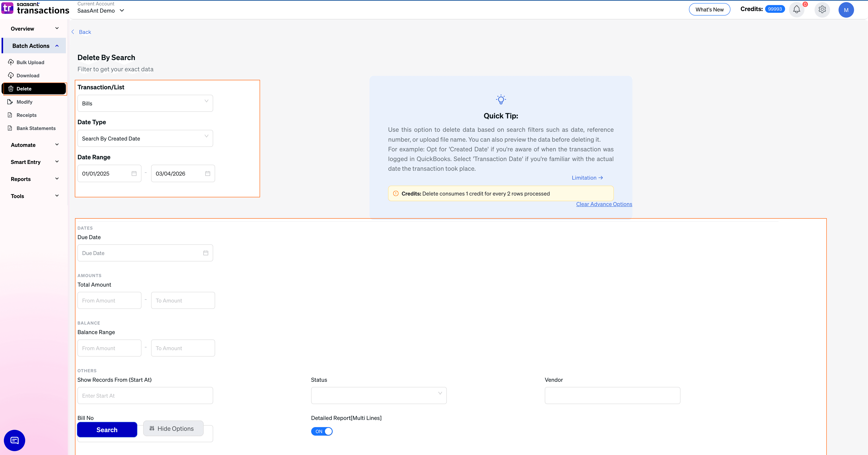This screenshot has width=868, height=455.
Task: Open the Date Type dropdown
Action: point(145,138)
